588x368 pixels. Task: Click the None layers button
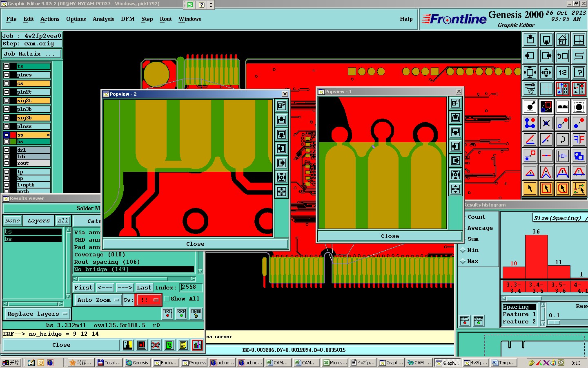[12, 220]
